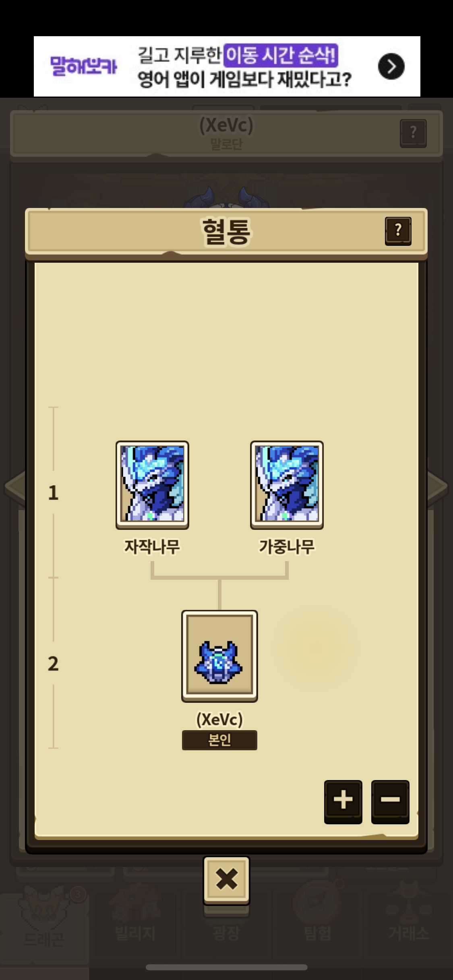Zoom in with the plus button
The width and height of the screenshot is (453, 980).
click(x=343, y=801)
